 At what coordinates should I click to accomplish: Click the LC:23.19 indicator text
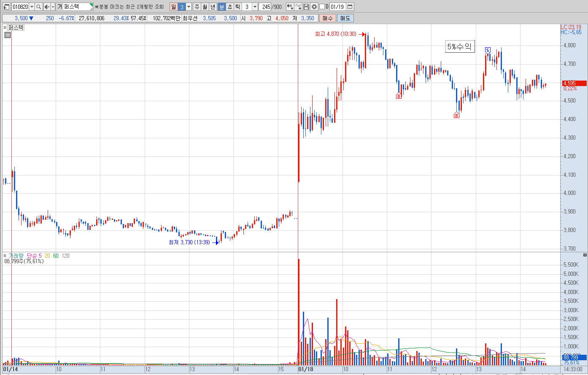click(571, 27)
